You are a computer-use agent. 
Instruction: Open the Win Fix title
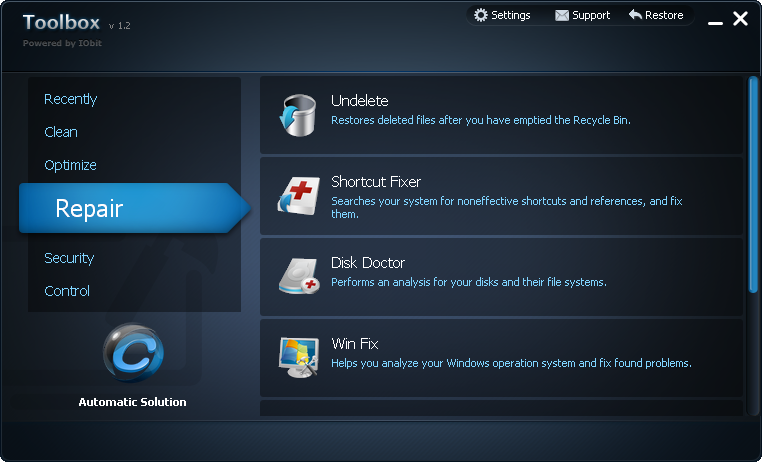[x=355, y=344]
